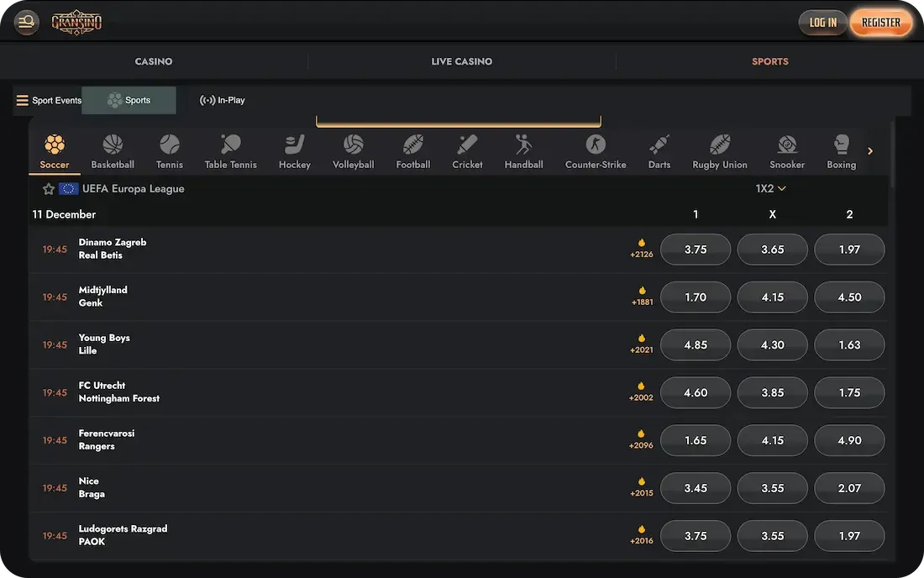924x578 pixels.
Task: Open more markets +2126 for Dinamo Zagreb
Action: [x=641, y=250]
